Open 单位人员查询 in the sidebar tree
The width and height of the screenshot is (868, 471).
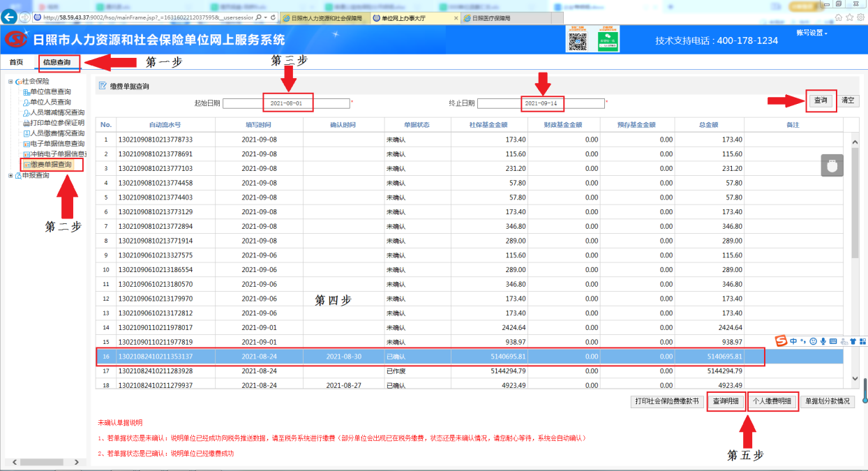50,102
